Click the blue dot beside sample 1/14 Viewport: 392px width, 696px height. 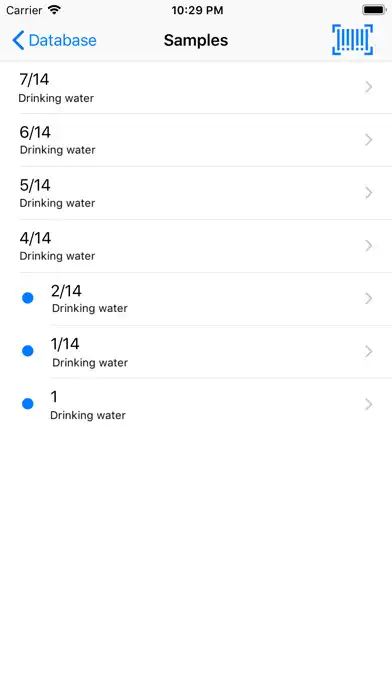pyautogui.click(x=28, y=351)
